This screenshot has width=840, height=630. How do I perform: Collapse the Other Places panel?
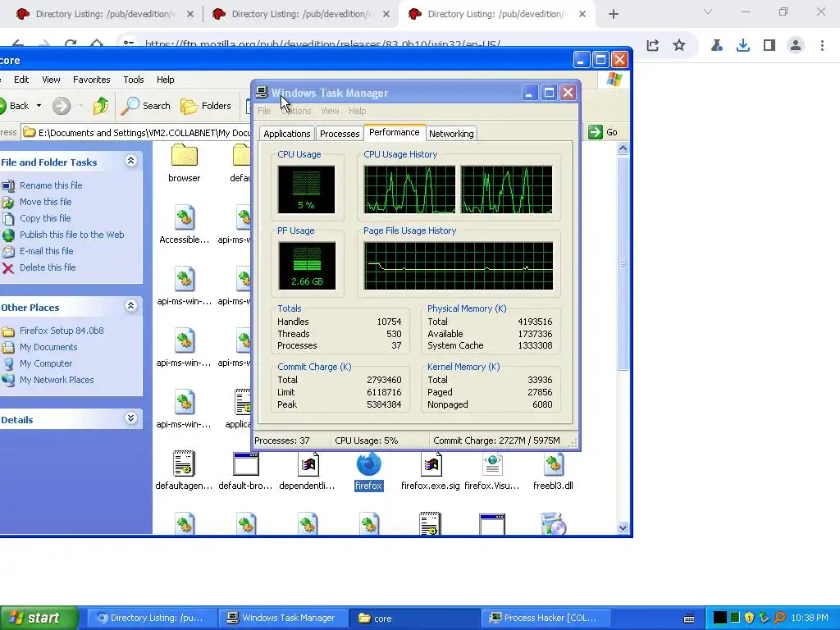pos(130,306)
